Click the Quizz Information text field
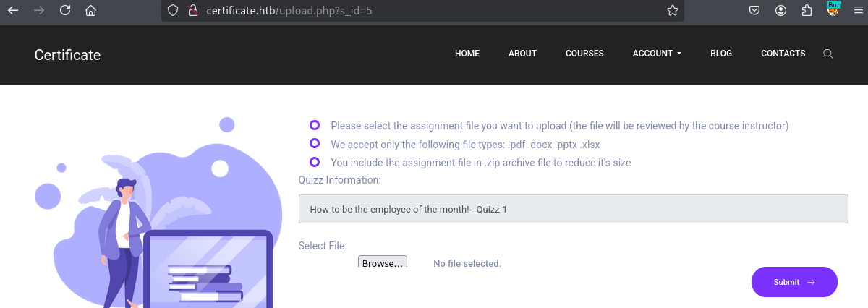Image resolution: width=868 pixels, height=308 pixels. pyautogui.click(x=573, y=209)
